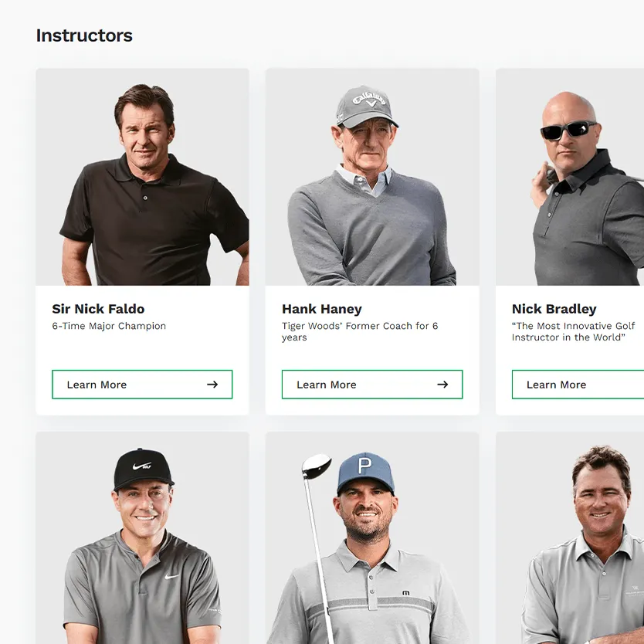Click the quote 'The Most Innovative Golf Instructor'

coord(571,331)
